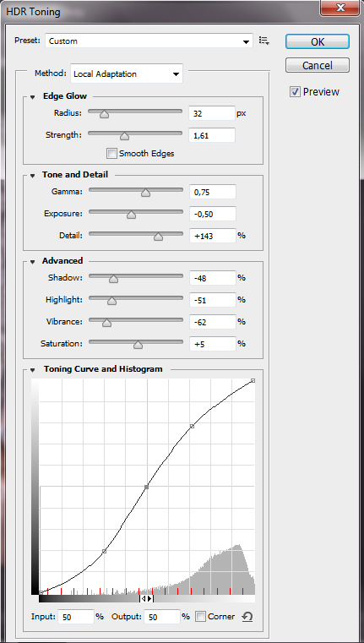Image resolution: width=364 pixels, height=643 pixels.
Task: Click the OK button
Action: click(x=318, y=41)
